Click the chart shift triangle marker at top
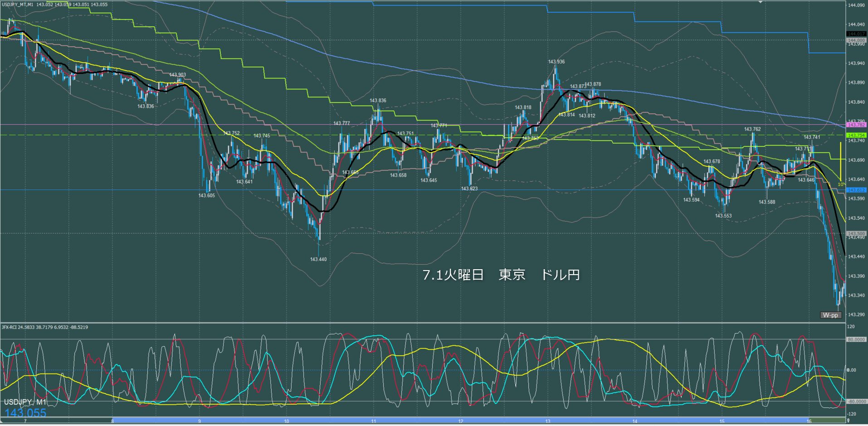The height and width of the screenshot is (426, 868). pos(761,2)
